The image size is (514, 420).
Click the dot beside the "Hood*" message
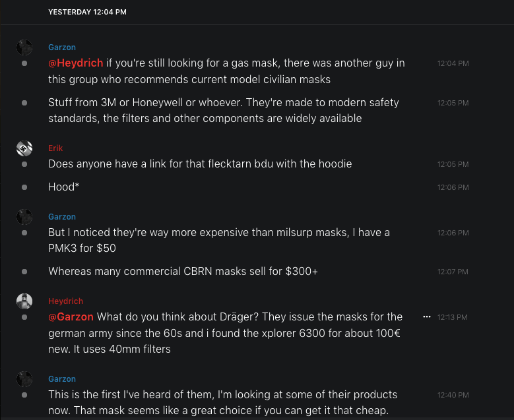[24, 187]
